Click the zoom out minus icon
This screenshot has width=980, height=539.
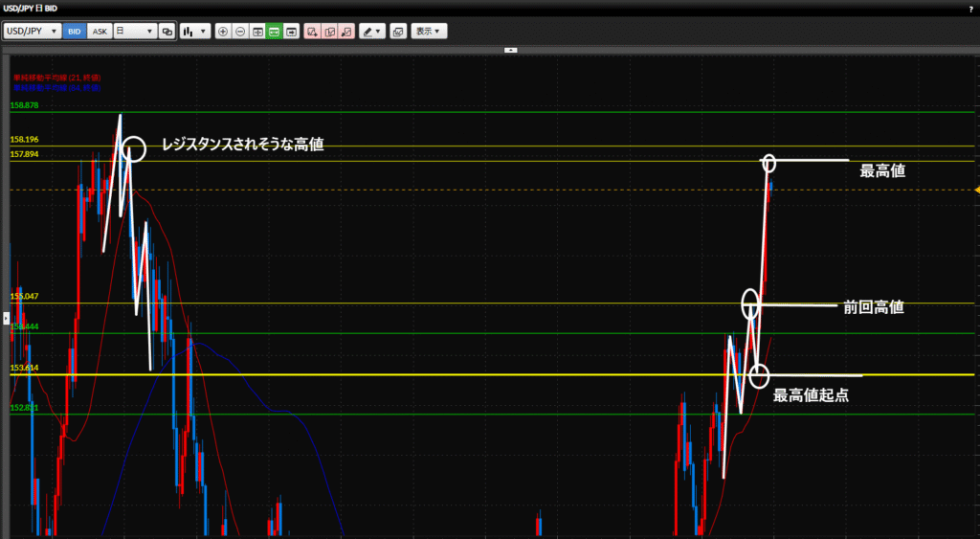tap(240, 31)
